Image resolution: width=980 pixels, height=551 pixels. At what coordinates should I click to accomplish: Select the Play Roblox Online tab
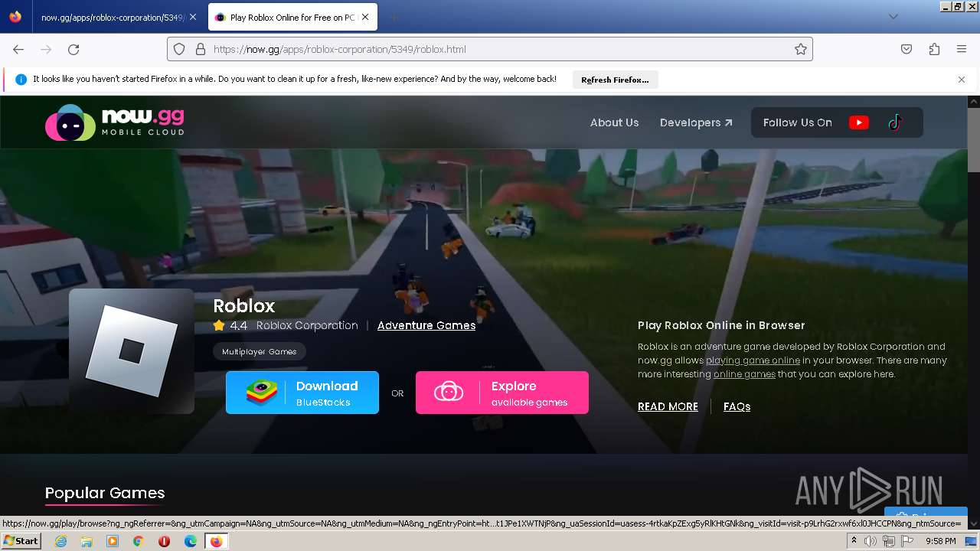[x=292, y=17]
